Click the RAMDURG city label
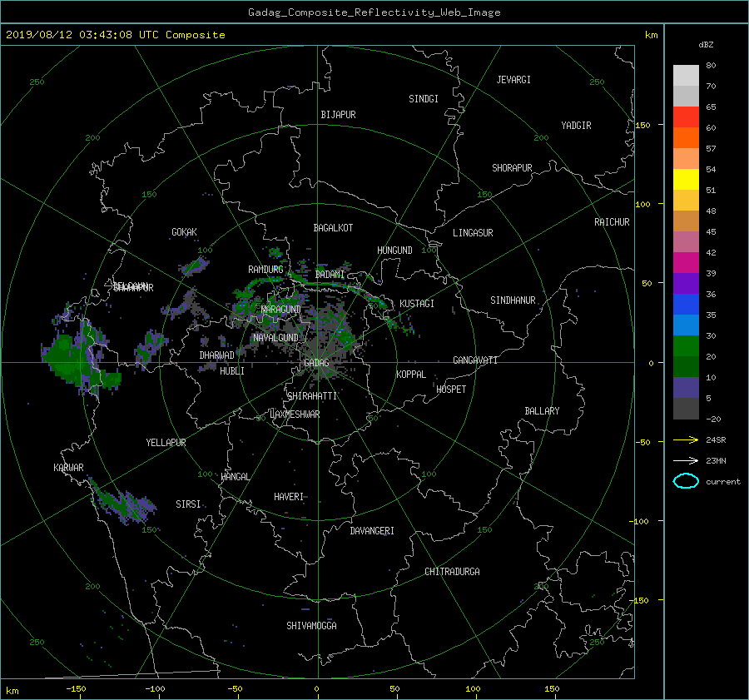Image resolution: width=749 pixels, height=700 pixels. (265, 270)
